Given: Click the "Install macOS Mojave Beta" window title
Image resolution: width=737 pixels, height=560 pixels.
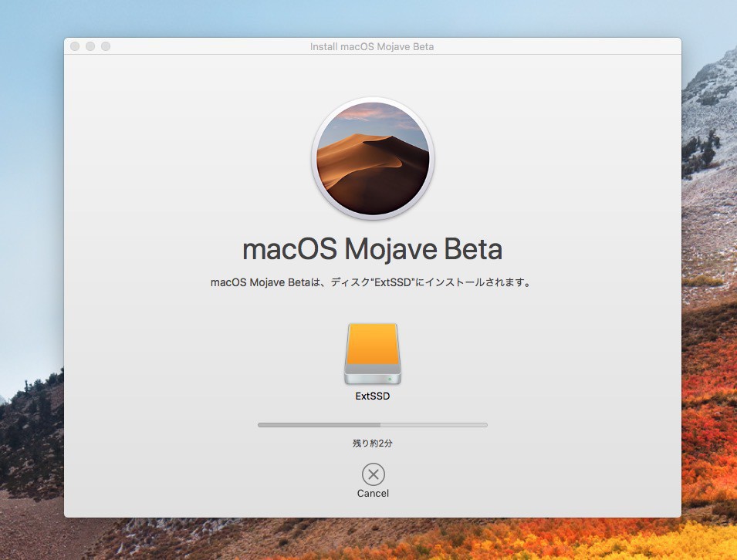Looking at the screenshot, I should tap(372, 46).
